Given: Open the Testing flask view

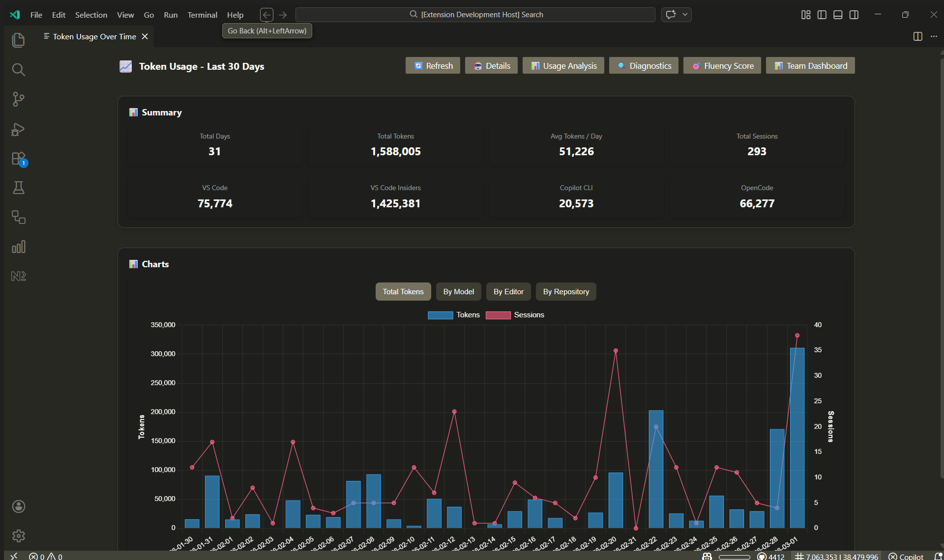Looking at the screenshot, I should [x=18, y=188].
